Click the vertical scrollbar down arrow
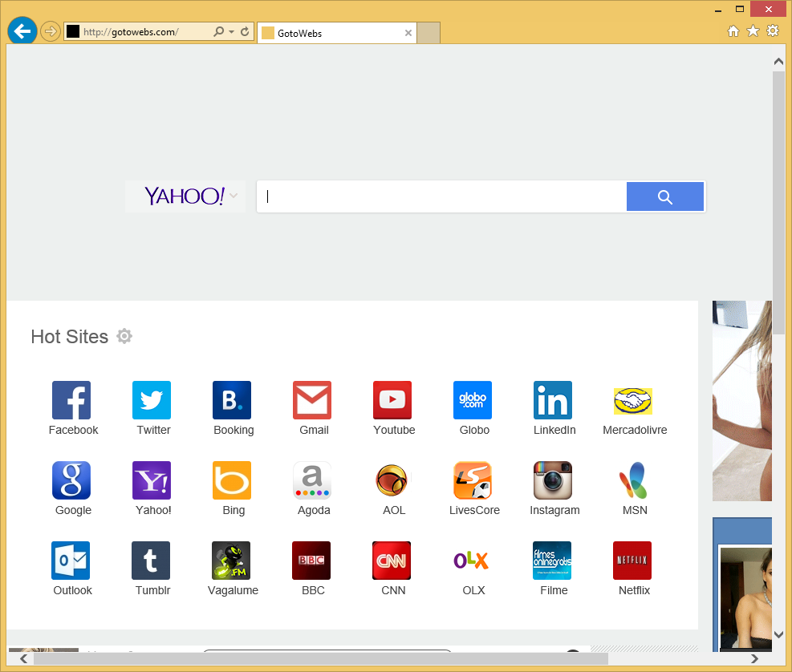 tap(778, 634)
